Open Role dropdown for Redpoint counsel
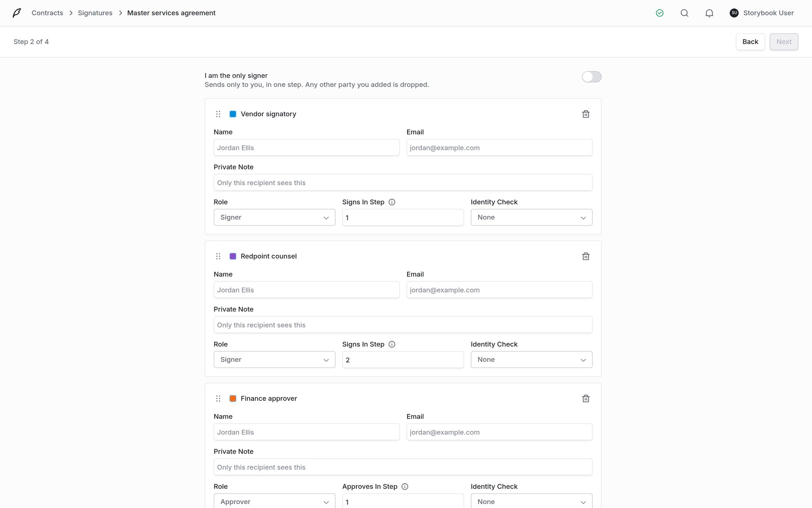 point(274,360)
